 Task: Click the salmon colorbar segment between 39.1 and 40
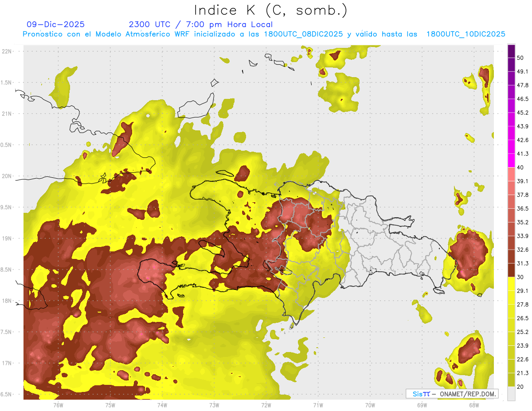click(511, 174)
